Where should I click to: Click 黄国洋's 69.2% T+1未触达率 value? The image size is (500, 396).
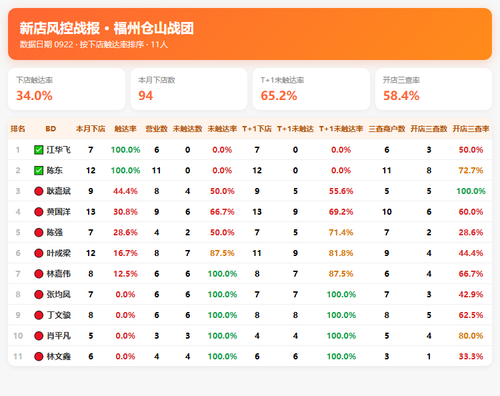click(341, 212)
